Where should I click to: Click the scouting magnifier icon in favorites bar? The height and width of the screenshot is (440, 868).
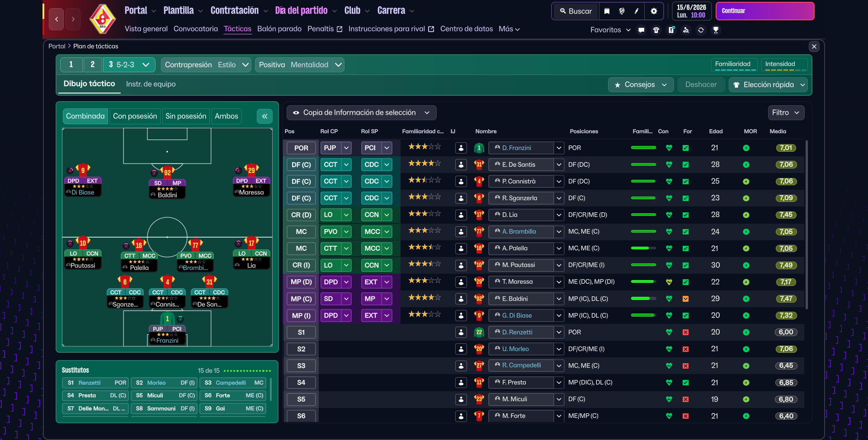click(686, 30)
